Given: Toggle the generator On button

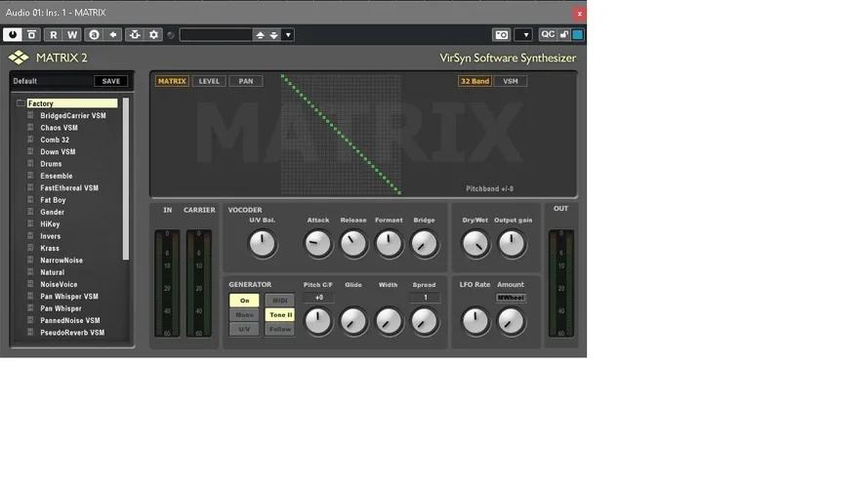Looking at the screenshot, I should pyautogui.click(x=244, y=301).
